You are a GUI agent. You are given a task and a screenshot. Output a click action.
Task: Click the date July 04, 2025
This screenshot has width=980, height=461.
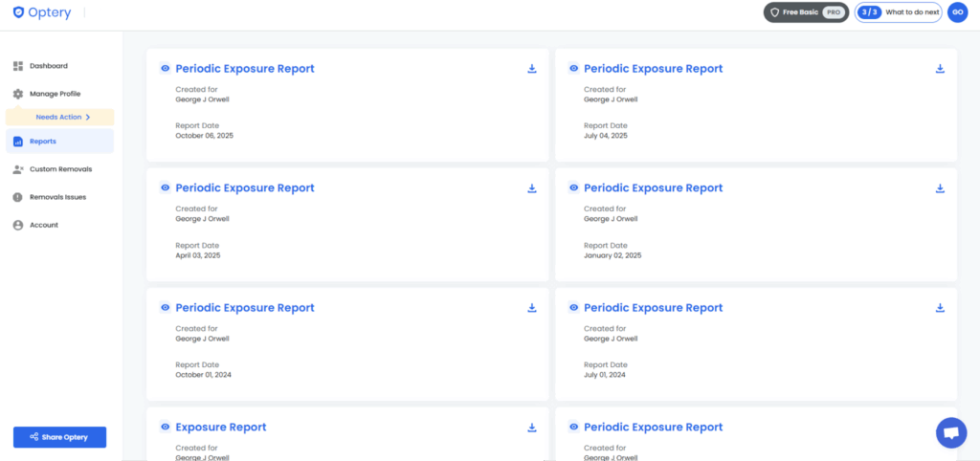pos(606,136)
